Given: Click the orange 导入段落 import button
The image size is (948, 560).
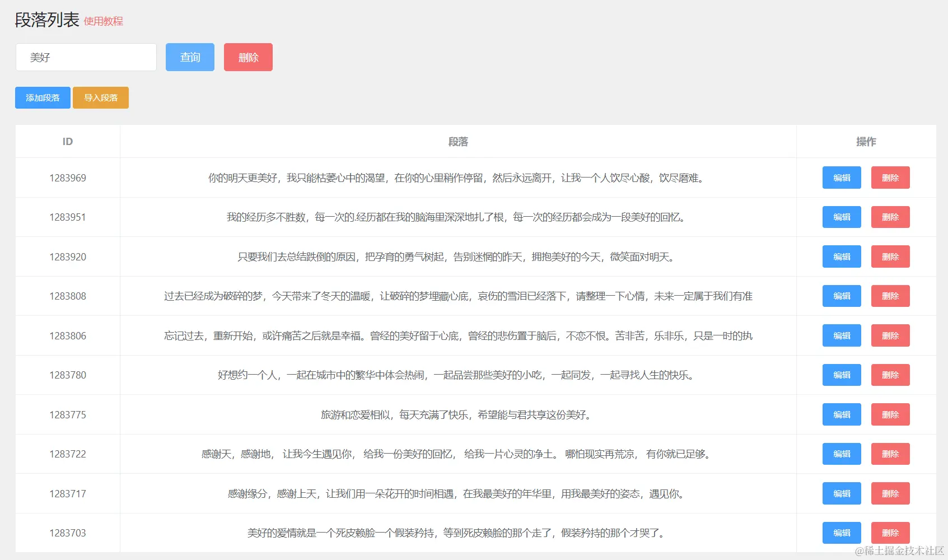Looking at the screenshot, I should click(x=100, y=97).
